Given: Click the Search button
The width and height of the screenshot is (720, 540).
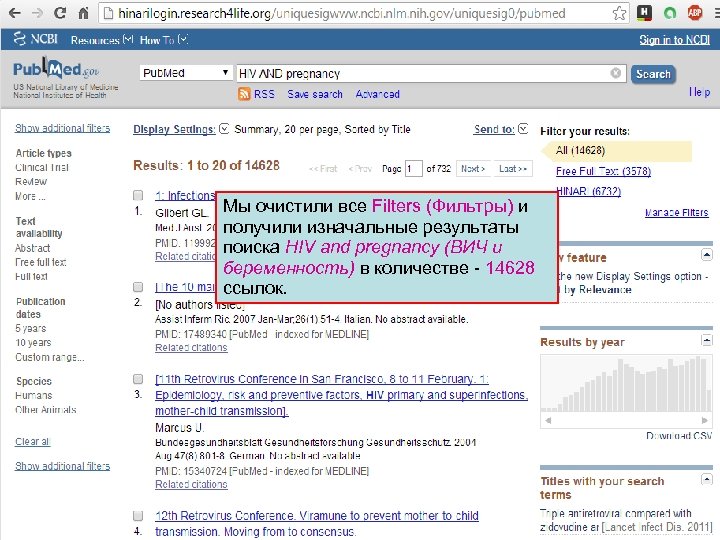Looking at the screenshot, I should [653, 74].
